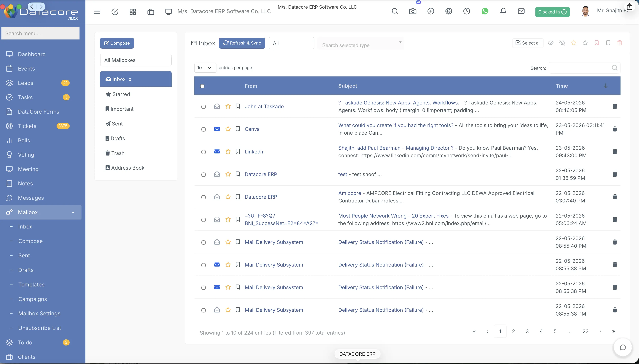Open the hamburger menu in the top bar
The height and width of the screenshot is (364, 639).
tap(97, 12)
